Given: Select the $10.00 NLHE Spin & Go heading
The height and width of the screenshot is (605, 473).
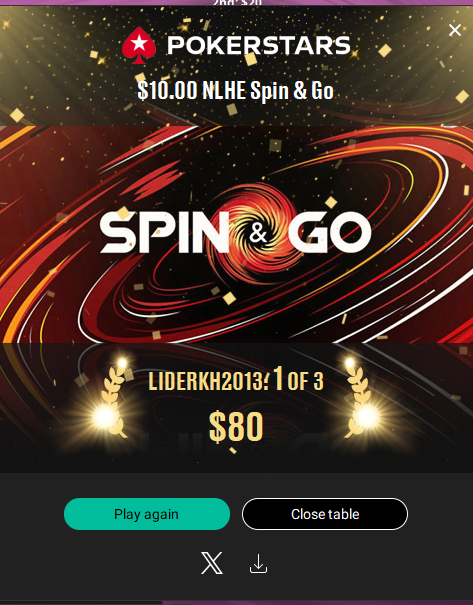Looking at the screenshot, I should coord(235,91).
